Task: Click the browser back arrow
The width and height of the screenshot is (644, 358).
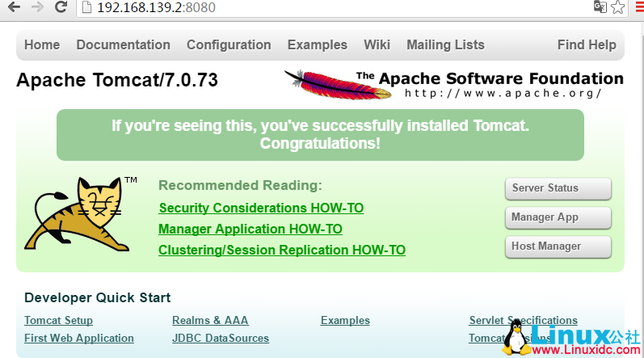Action: 14,7
